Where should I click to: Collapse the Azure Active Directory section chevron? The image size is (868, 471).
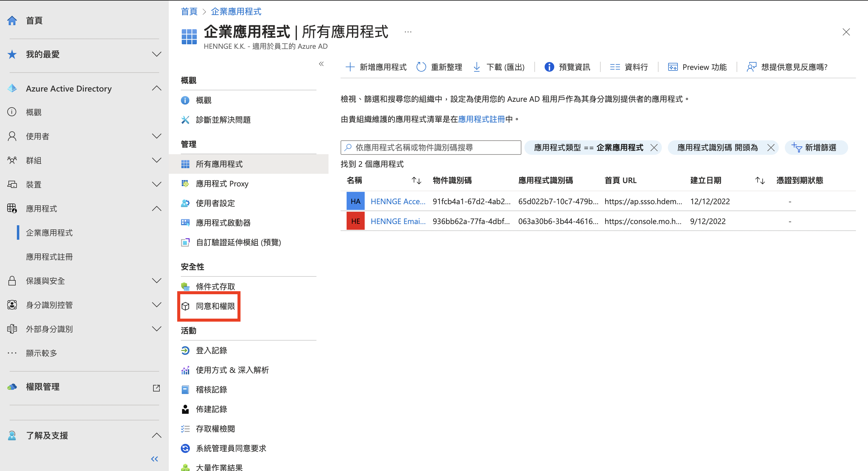pos(157,88)
